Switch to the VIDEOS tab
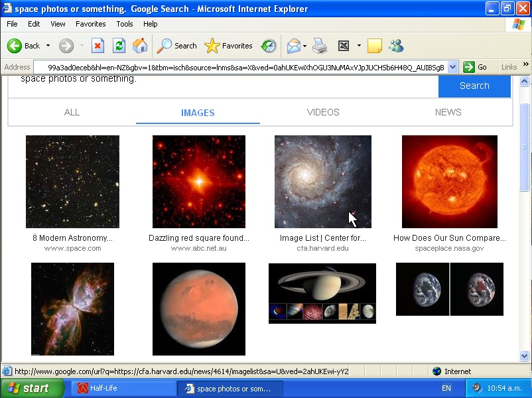 pos(323,112)
